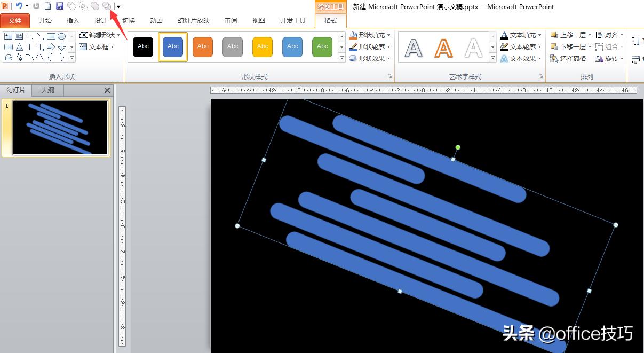Image resolution: width=644 pixels, height=353 pixels.
Task: Open the File (文件) menu
Action: 15,21
